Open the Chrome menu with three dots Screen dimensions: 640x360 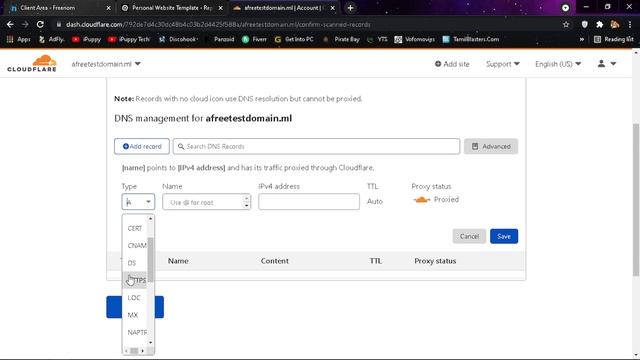tap(630, 24)
